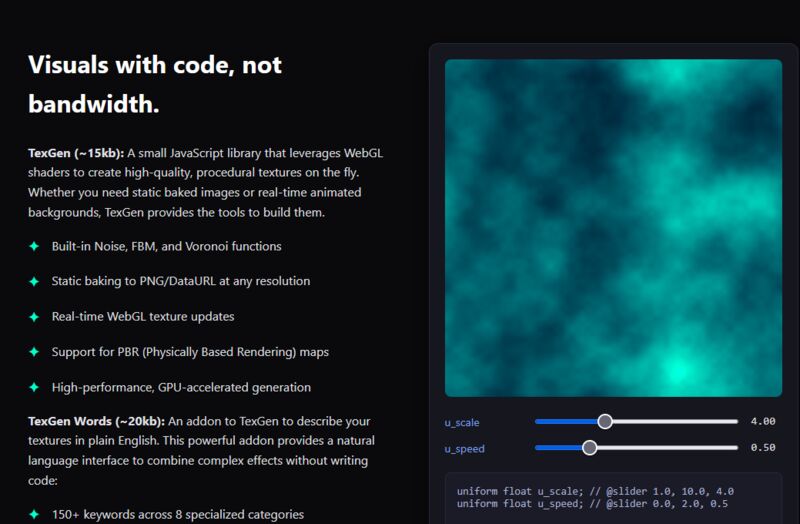Click the star bullet beside 'High-performance, GPU-accelerated'

34,387
